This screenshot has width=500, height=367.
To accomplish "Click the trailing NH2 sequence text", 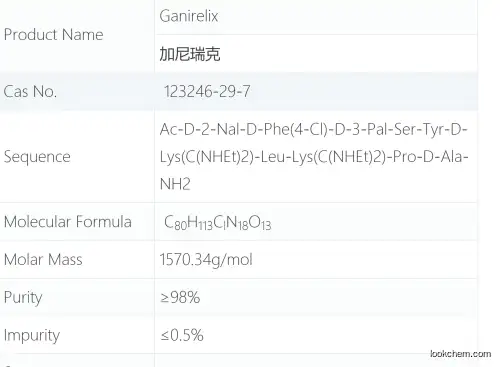I will coord(175,184).
